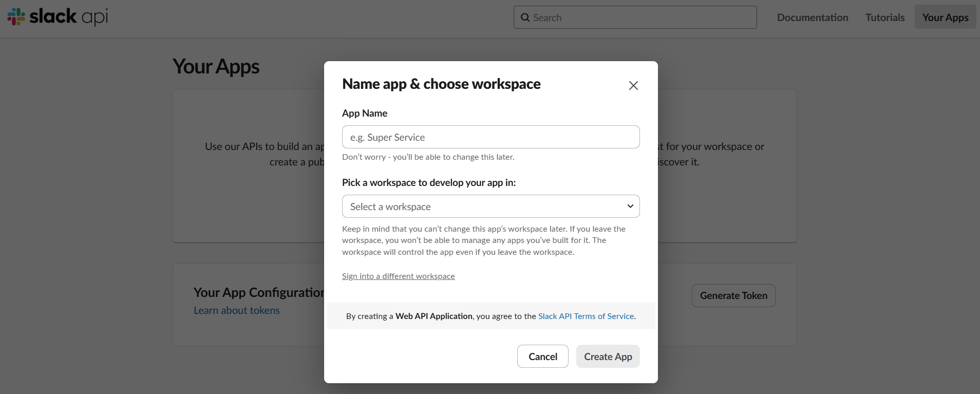The width and height of the screenshot is (980, 394).
Task: Open Slack API Terms of Service link
Action: [586, 316]
